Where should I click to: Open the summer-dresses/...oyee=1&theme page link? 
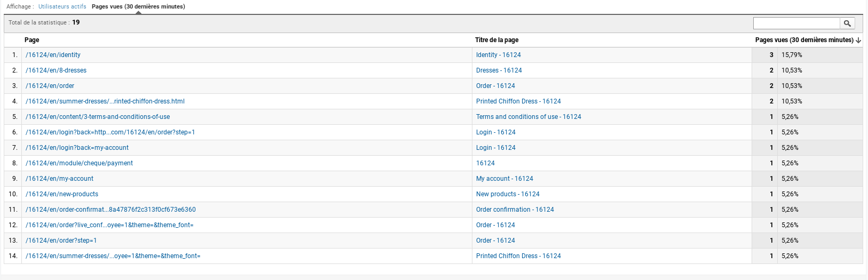click(113, 256)
